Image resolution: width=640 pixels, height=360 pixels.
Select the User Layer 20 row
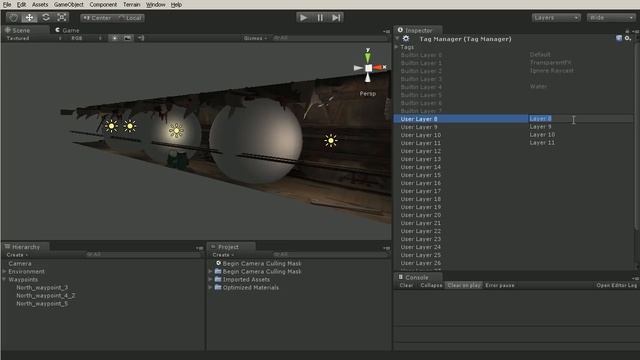point(513,215)
